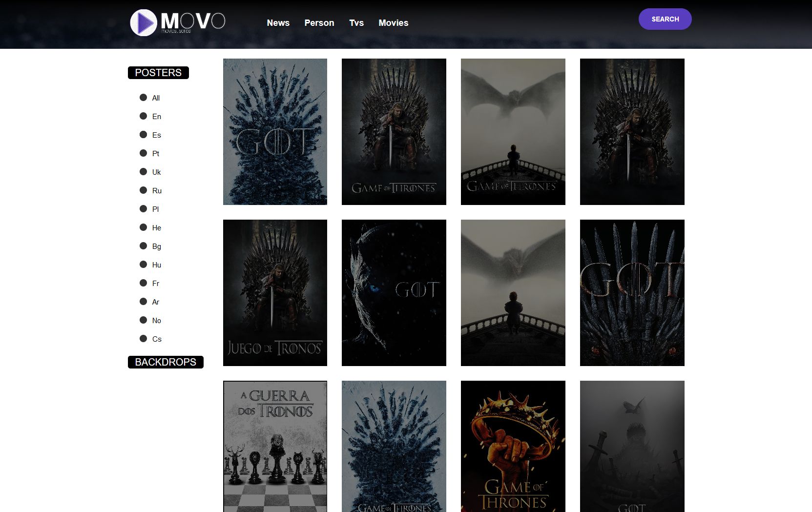812x512 pixels.
Task: Open the grey crow and swords GOT poster
Action: tap(632, 447)
